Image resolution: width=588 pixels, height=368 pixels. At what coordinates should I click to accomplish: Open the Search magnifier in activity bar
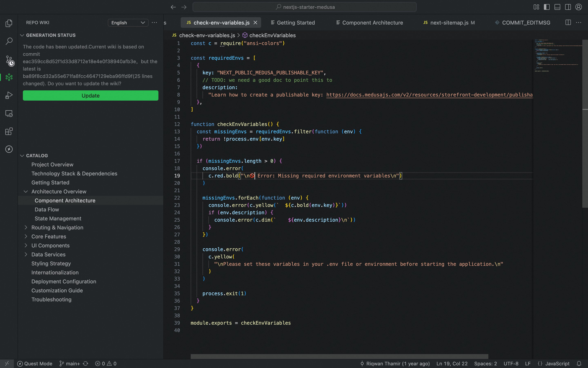9,41
